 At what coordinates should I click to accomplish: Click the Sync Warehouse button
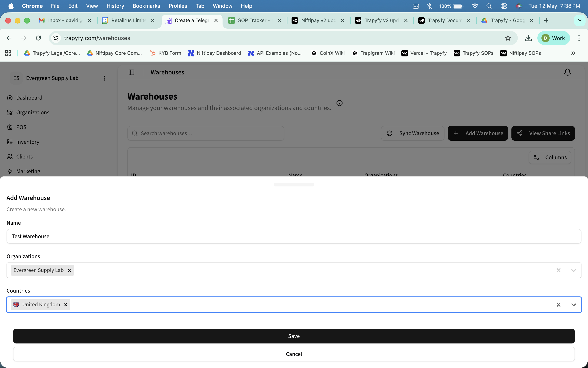click(x=413, y=133)
